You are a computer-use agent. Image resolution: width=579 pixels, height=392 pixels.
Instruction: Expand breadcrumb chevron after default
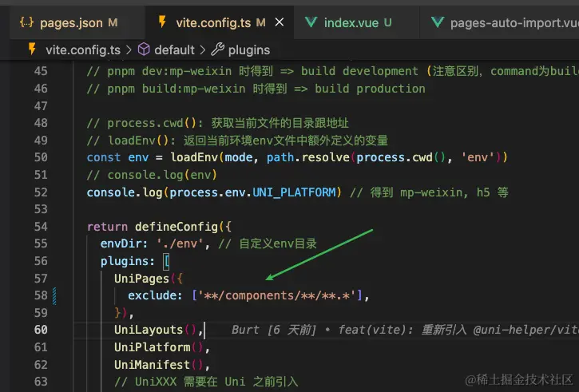point(202,49)
